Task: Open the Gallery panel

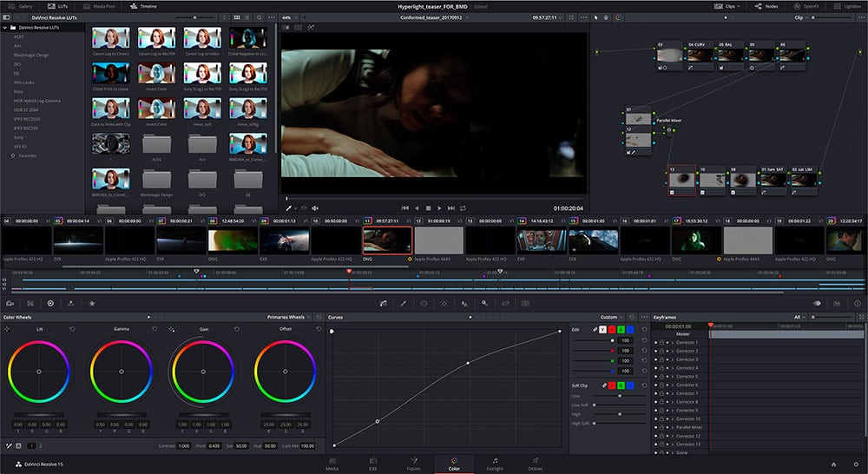Action: (21, 6)
